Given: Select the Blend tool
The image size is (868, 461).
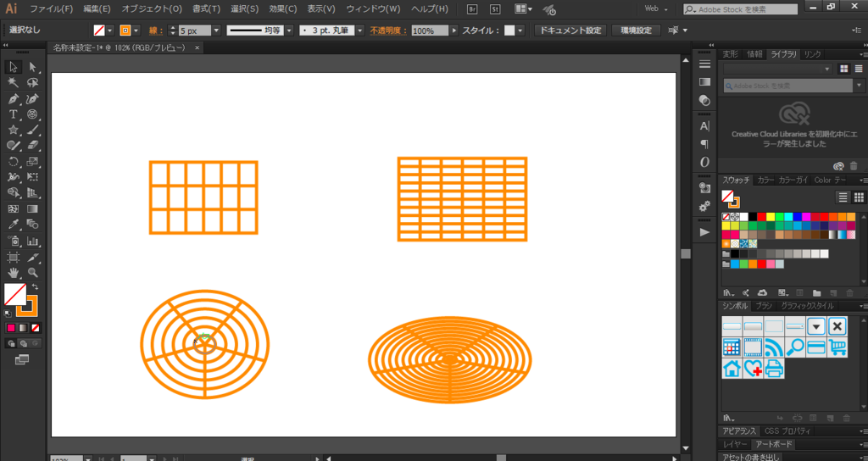Looking at the screenshot, I should 33,225.
